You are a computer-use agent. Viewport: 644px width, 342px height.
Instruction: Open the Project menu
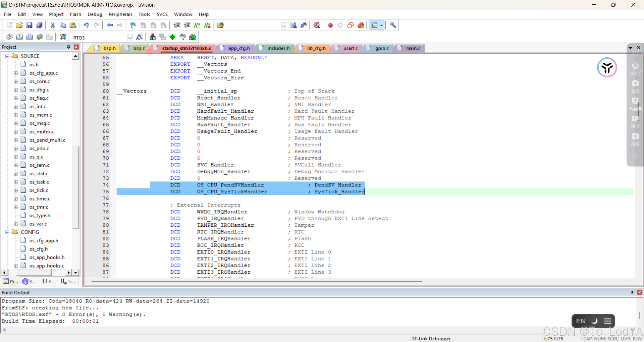[56, 14]
